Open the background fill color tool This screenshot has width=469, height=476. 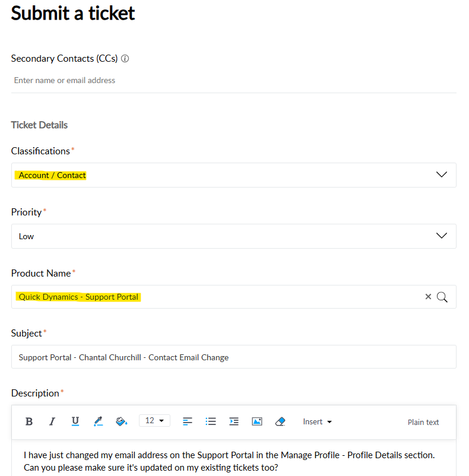[121, 421]
